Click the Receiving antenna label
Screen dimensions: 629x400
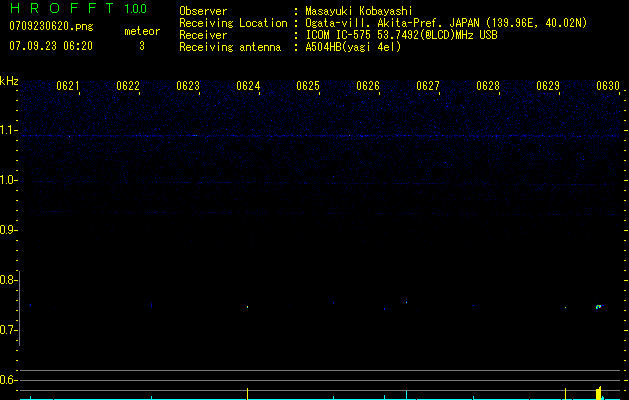coord(230,47)
